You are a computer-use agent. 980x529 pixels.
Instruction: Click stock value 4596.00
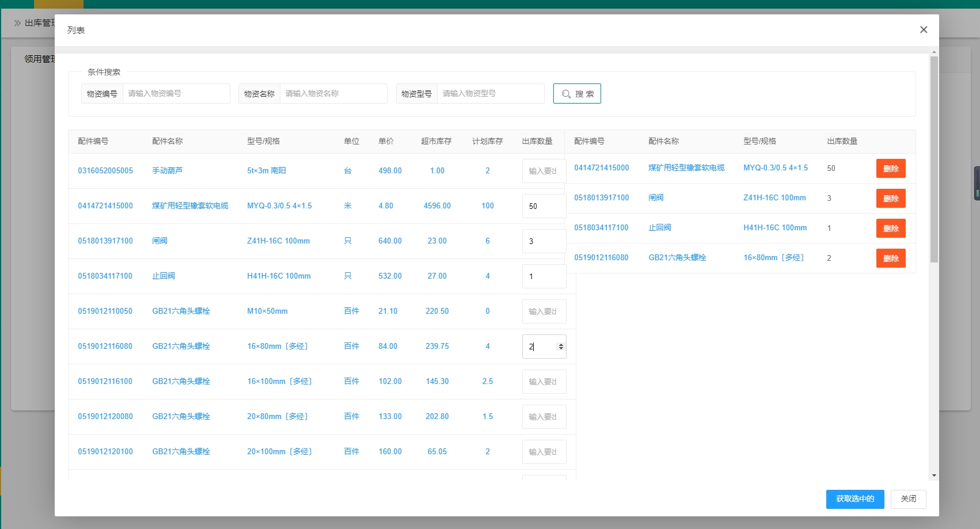tap(438, 206)
